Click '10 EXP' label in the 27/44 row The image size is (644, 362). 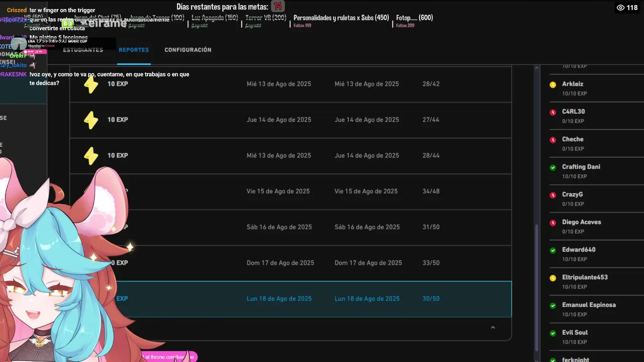pyautogui.click(x=118, y=120)
